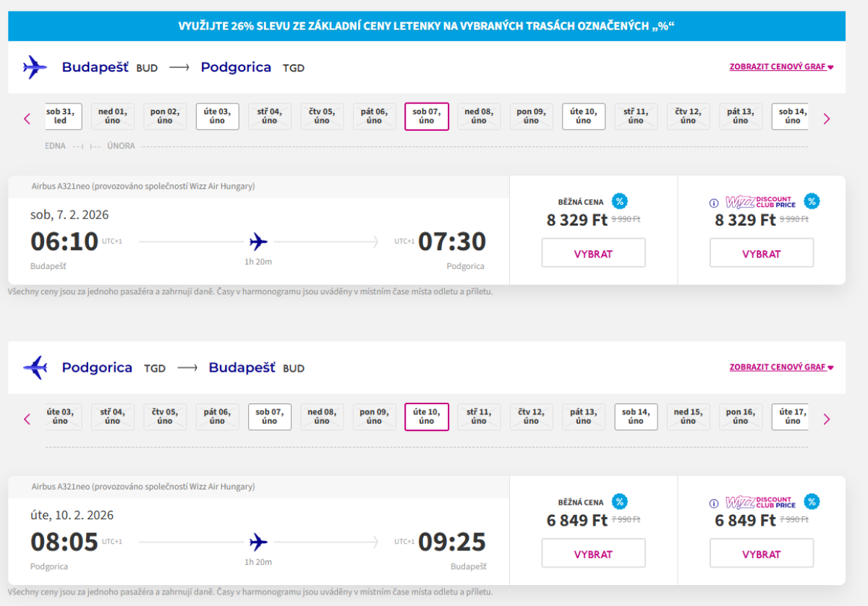
Task: Choose return Wizz Discount Club price
Action: (761, 554)
